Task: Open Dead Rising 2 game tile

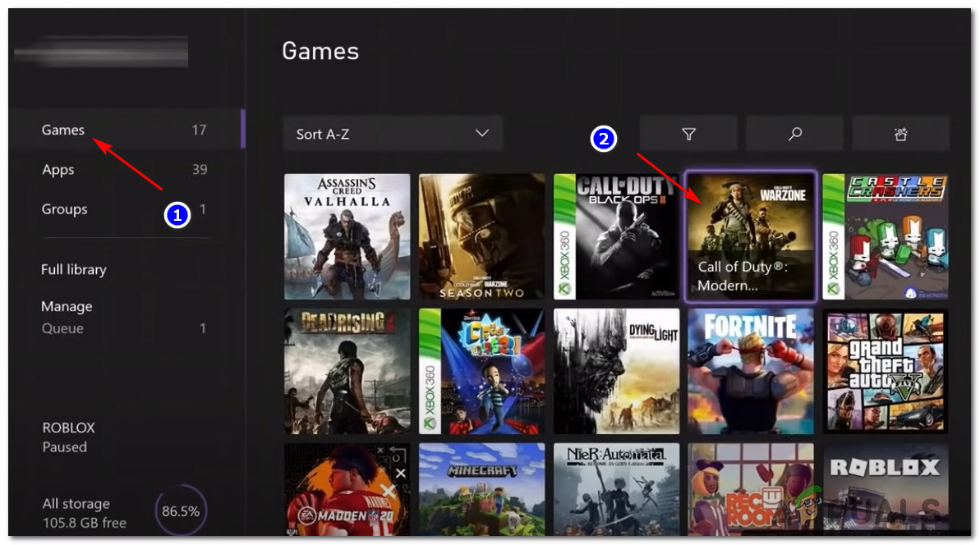Action: click(x=347, y=372)
